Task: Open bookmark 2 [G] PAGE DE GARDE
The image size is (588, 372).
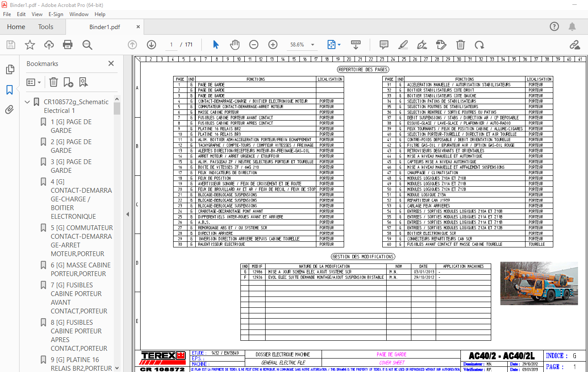Action: click(x=71, y=146)
